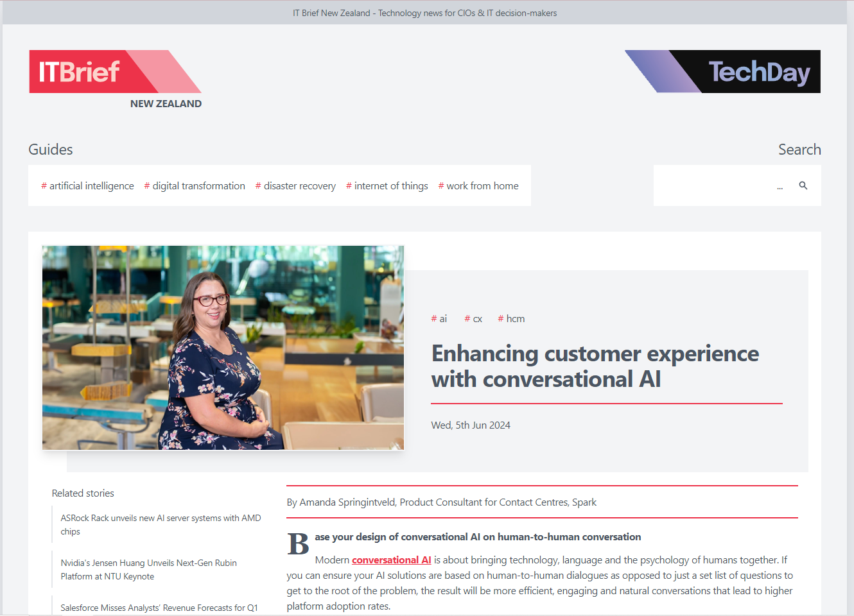
Task: Go to the work from home guide
Action: pos(478,186)
